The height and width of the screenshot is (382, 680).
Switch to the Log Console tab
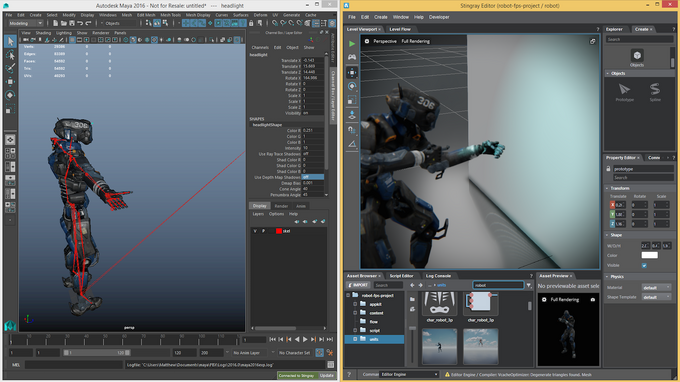(x=438, y=276)
